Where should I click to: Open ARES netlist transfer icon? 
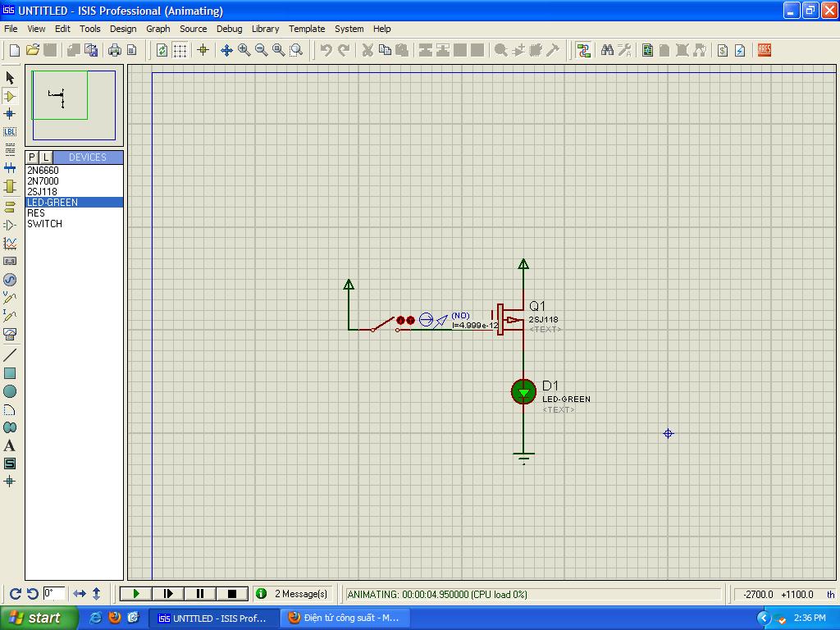coord(765,50)
